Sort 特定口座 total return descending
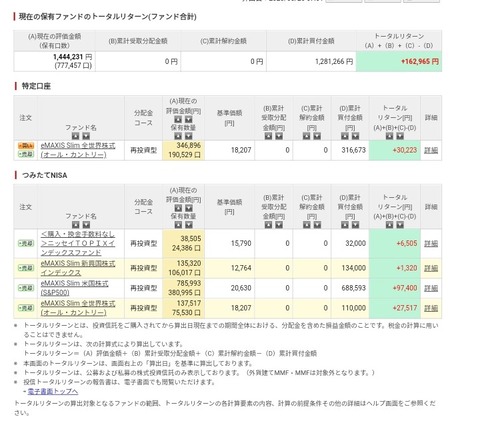This screenshot has height=447, width=480. pyautogui.click(x=400, y=136)
